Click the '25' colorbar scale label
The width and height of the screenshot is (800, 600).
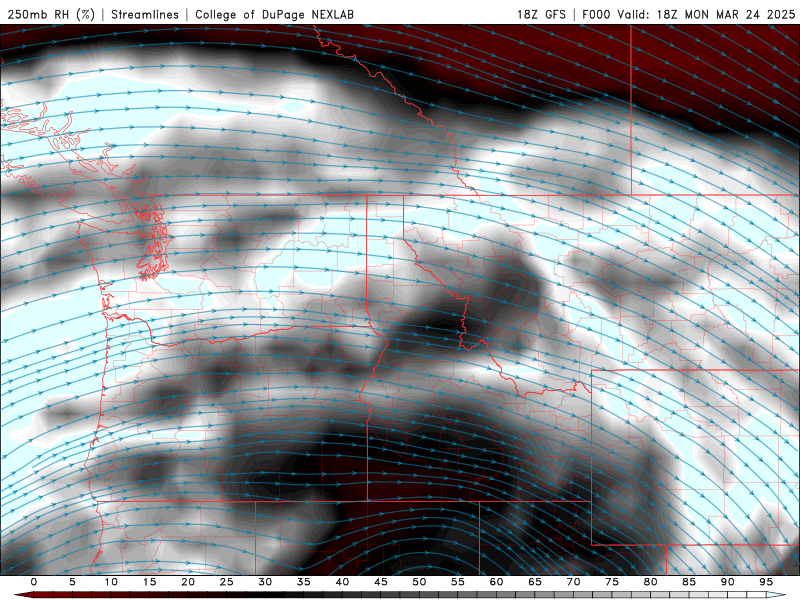(227, 582)
